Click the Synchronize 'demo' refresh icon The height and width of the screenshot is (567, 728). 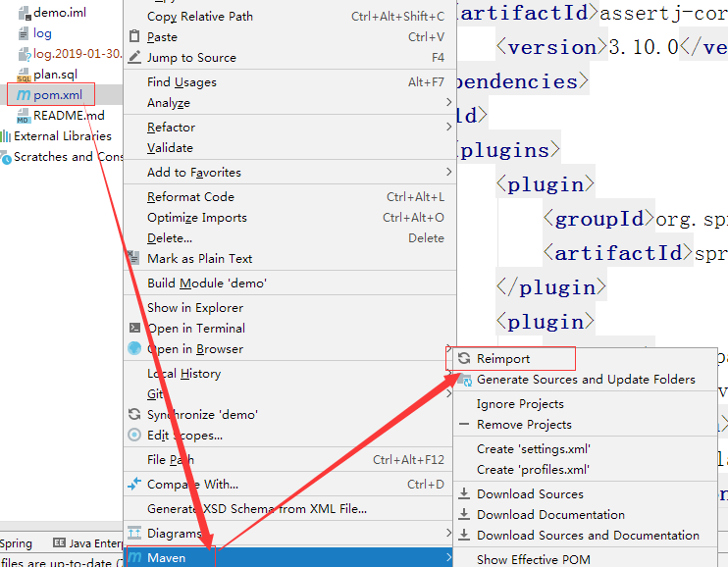(134, 414)
